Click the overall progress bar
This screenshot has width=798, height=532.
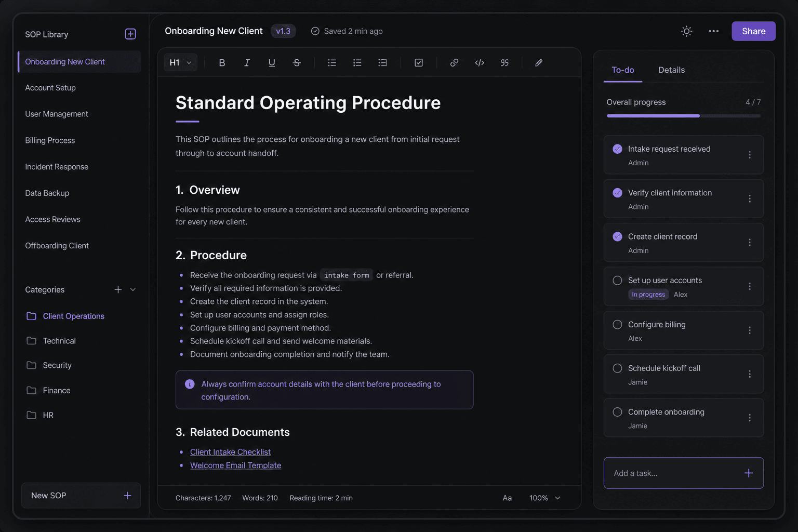click(x=683, y=116)
